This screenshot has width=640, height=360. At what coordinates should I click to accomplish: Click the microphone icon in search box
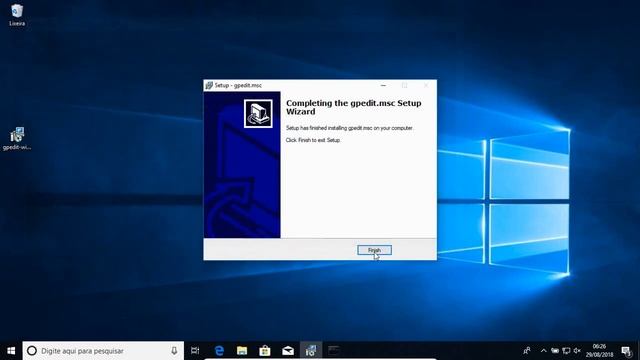click(174, 351)
